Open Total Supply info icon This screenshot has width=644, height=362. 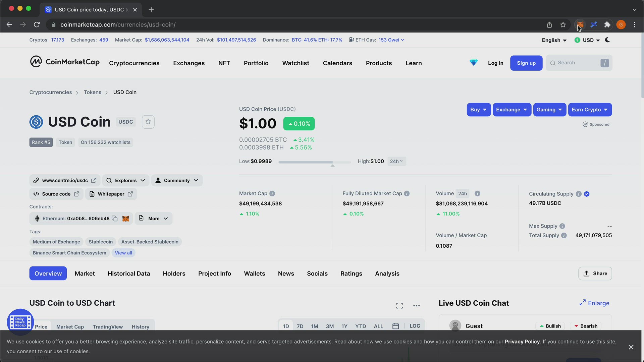click(564, 235)
